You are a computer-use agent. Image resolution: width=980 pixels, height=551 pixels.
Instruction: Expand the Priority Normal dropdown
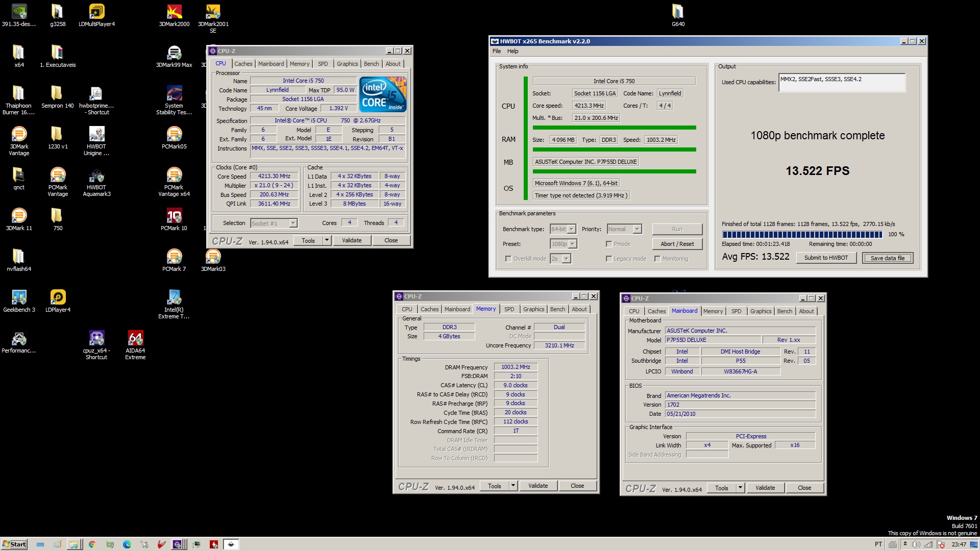pos(624,229)
